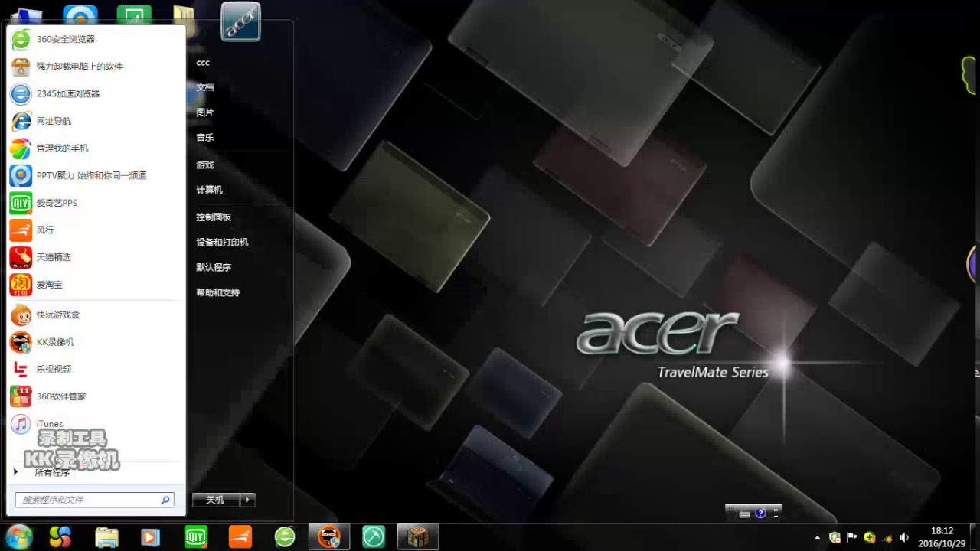Open the shutdown options arrow next to 关机
Screen dimensions: 980x551
pyautogui.click(x=247, y=500)
